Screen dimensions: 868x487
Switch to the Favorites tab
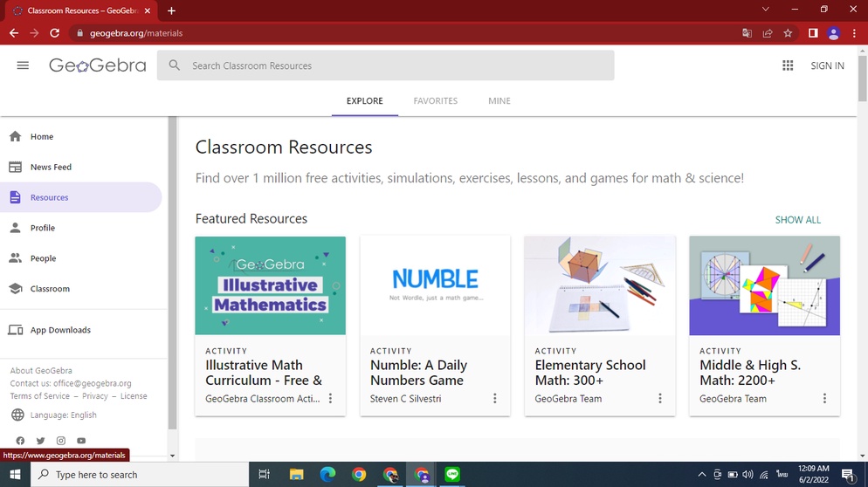436,100
